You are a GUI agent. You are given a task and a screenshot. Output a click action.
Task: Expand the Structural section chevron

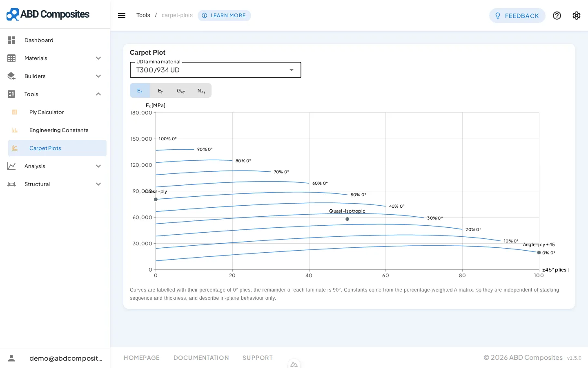point(98,184)
